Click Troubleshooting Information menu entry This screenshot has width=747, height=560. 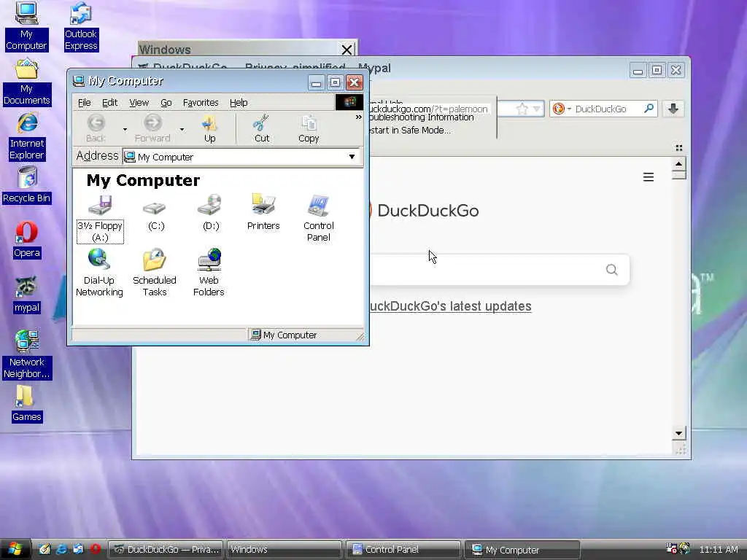coord(422,117)
